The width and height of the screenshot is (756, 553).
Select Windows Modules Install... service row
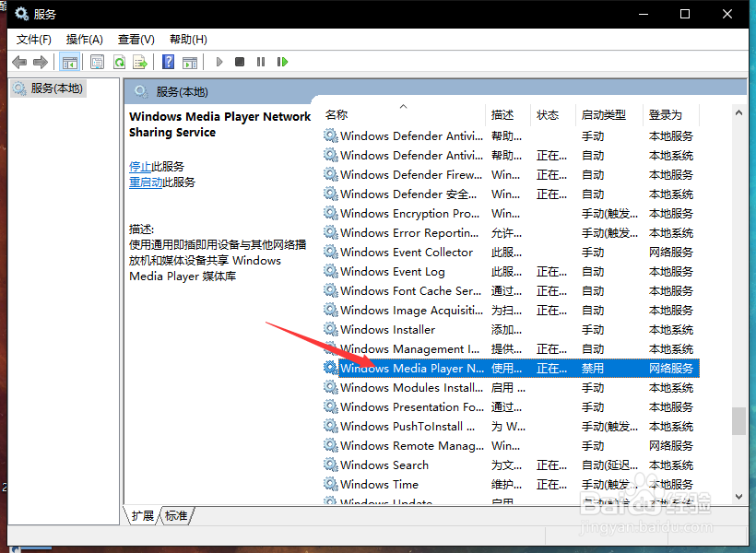pos(510,388)
